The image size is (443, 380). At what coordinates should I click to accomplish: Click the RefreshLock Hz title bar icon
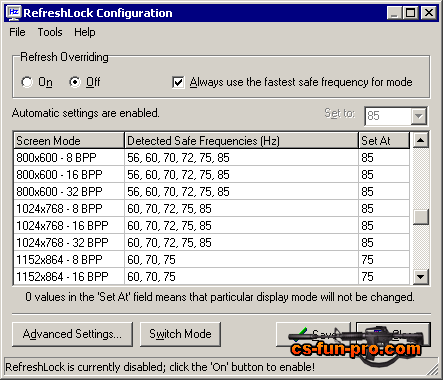pos(14,13)
